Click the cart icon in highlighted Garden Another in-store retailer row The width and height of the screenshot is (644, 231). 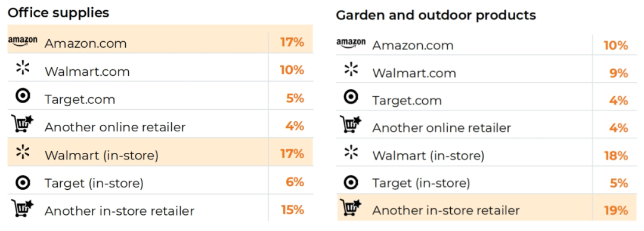351,208
